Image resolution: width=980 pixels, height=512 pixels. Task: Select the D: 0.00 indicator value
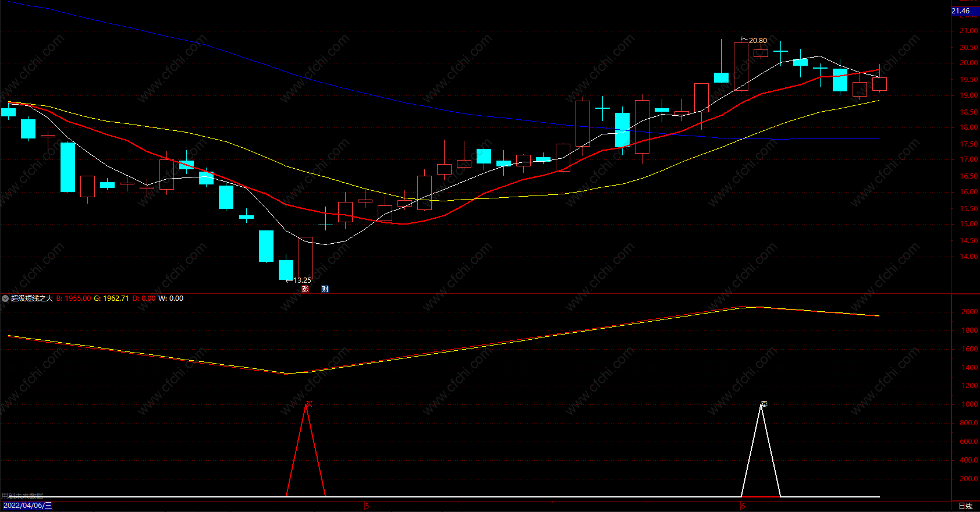click(x=144, y=298)
